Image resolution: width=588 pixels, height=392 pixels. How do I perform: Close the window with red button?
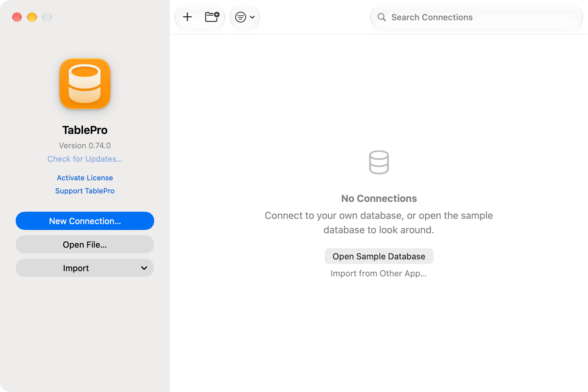pos(17,17)
